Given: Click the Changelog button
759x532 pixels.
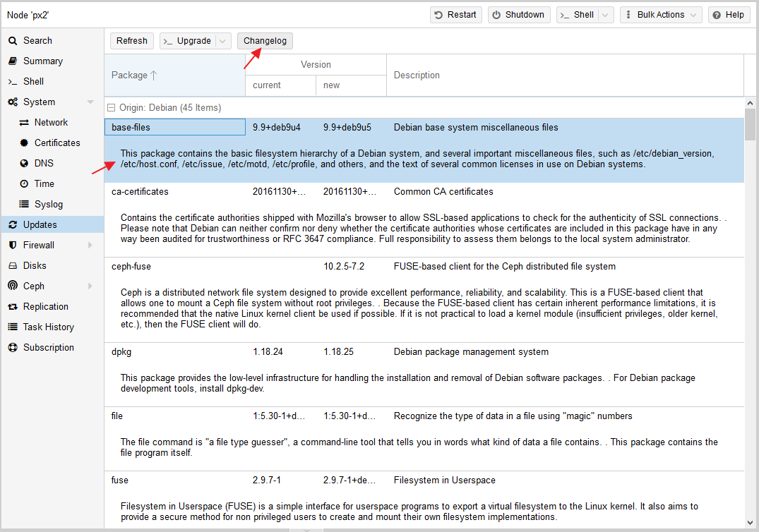Looking at the screenshot, I should point(265,41).
